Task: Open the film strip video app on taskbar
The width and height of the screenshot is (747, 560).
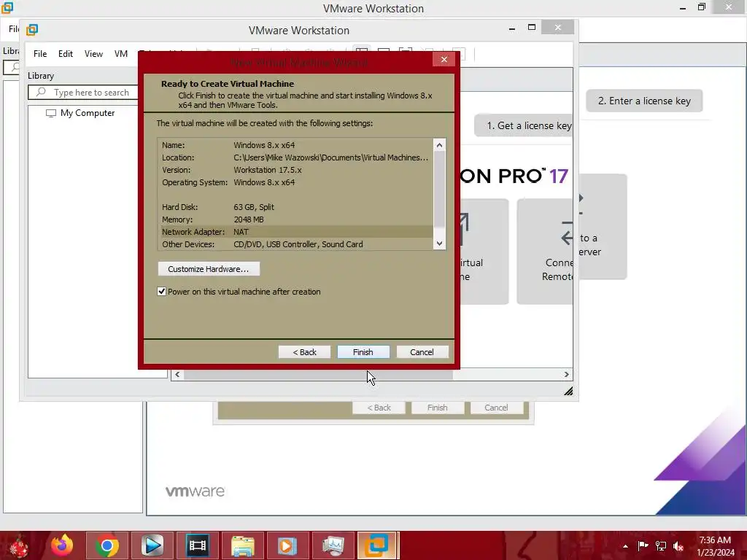Action: tap(197, 545)
